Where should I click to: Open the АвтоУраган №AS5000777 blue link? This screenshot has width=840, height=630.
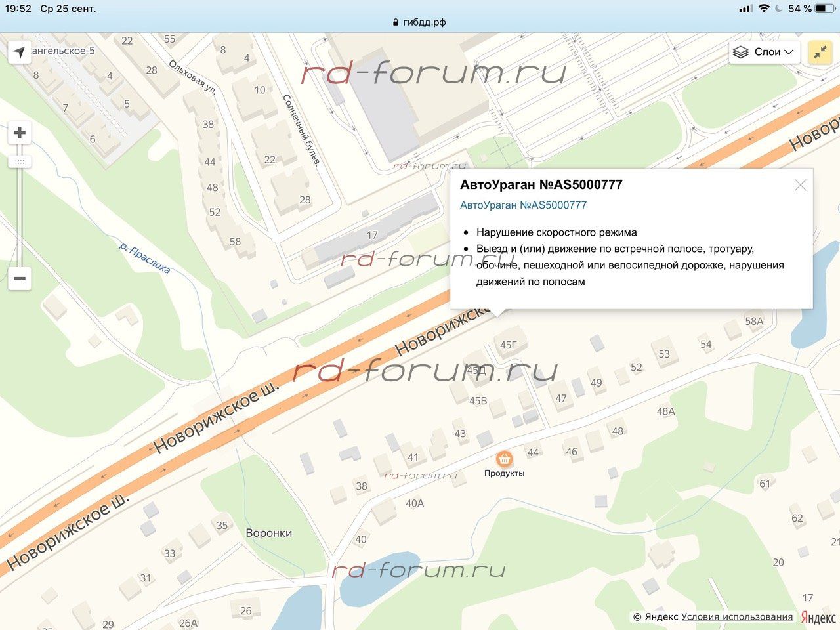click(x=523, y=205)
